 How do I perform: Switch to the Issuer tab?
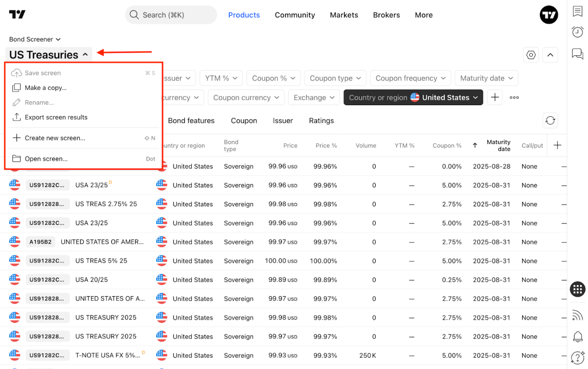283,120
